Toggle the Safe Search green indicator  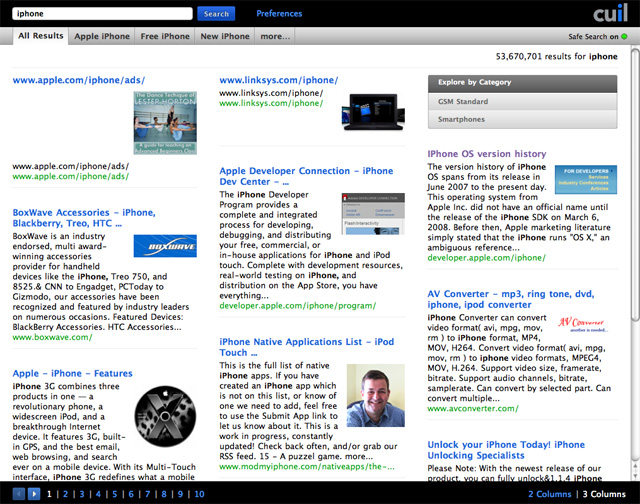624,36
